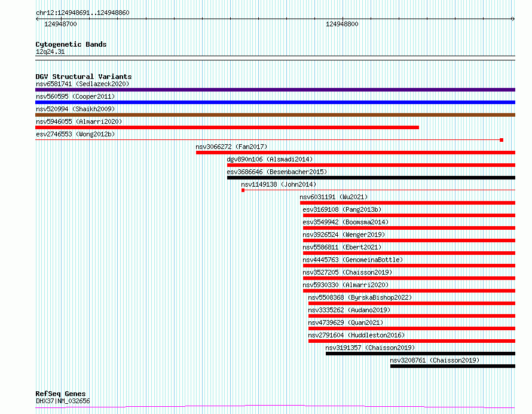Viewport: 532px width, 414px height.
Task: Select the nsv2791604 (Huddleston2016) label
Action: pyautogui.click(x=356, y=335)
